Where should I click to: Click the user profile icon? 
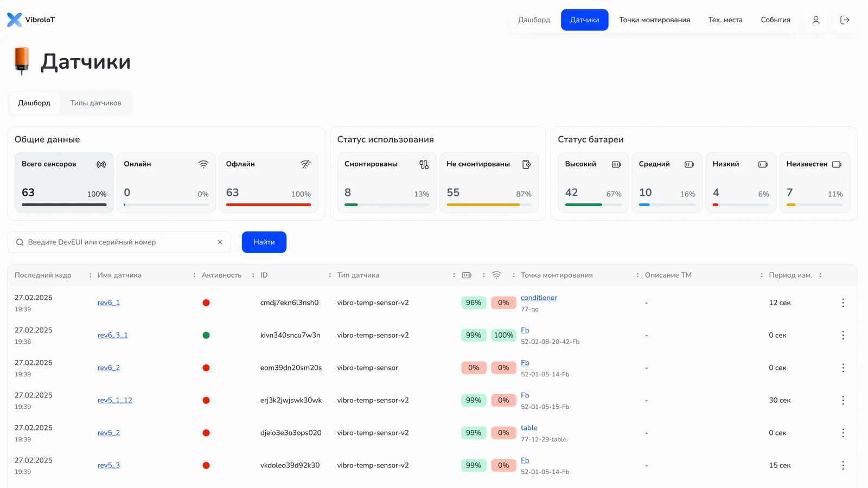(815, 20)
